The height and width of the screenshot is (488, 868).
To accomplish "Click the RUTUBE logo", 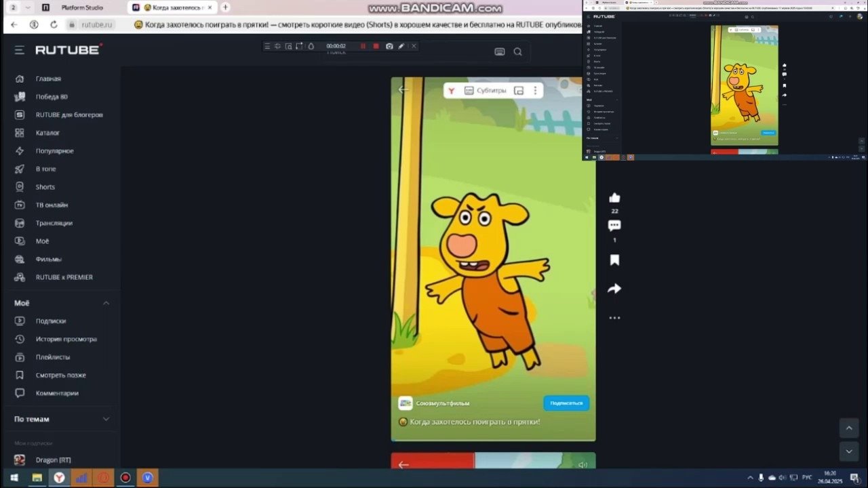I will pos(68,49).
